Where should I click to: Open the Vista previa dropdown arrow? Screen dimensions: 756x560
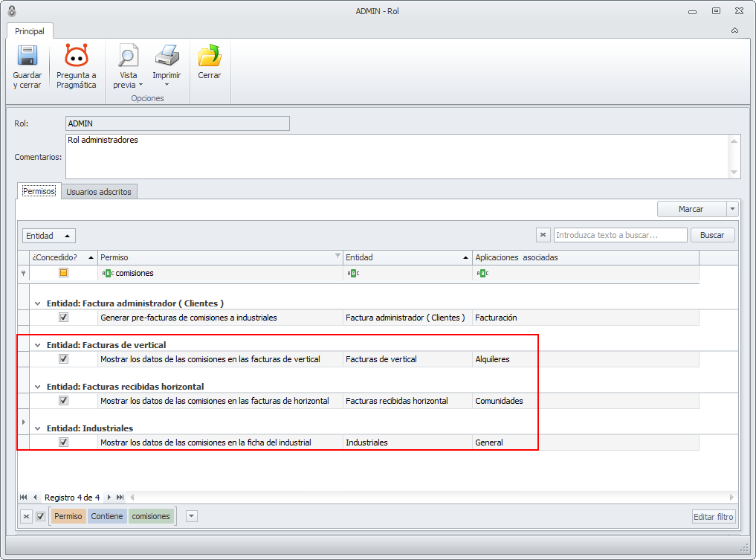coord(140,85)
